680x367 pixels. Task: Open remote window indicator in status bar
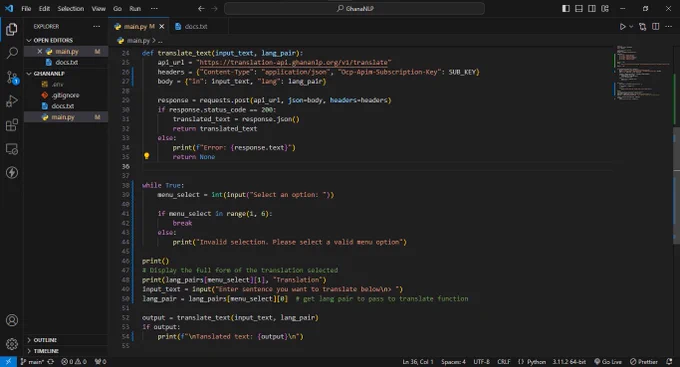point(8,362)
